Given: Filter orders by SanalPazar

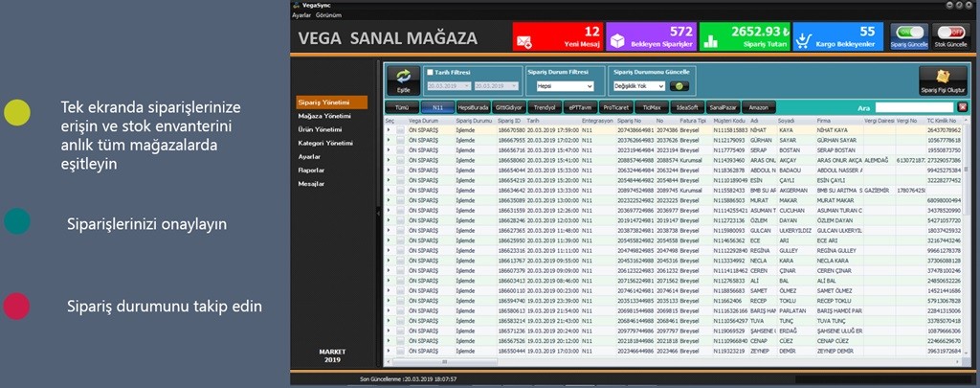Looking at the screenshot, I should [724, 107].
